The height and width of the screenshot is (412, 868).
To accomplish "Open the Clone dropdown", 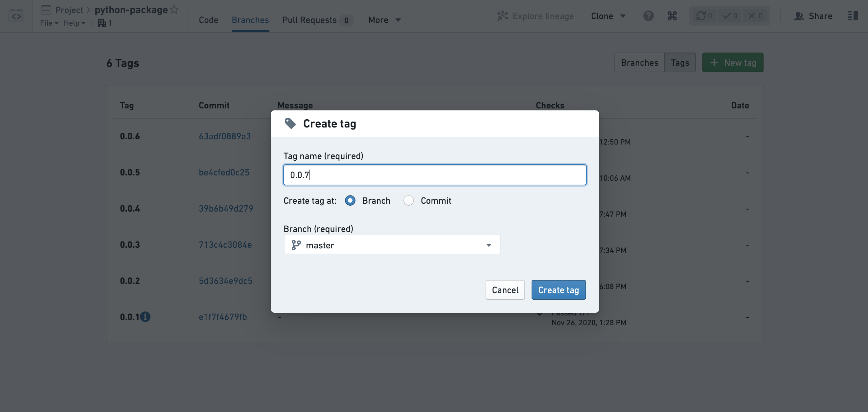I will [608, 16].
